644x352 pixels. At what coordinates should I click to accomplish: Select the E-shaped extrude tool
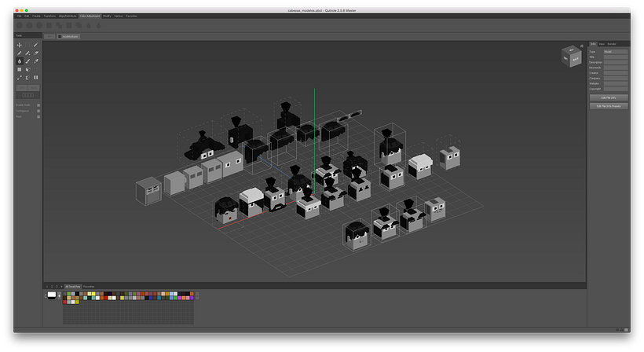(27, 78)
